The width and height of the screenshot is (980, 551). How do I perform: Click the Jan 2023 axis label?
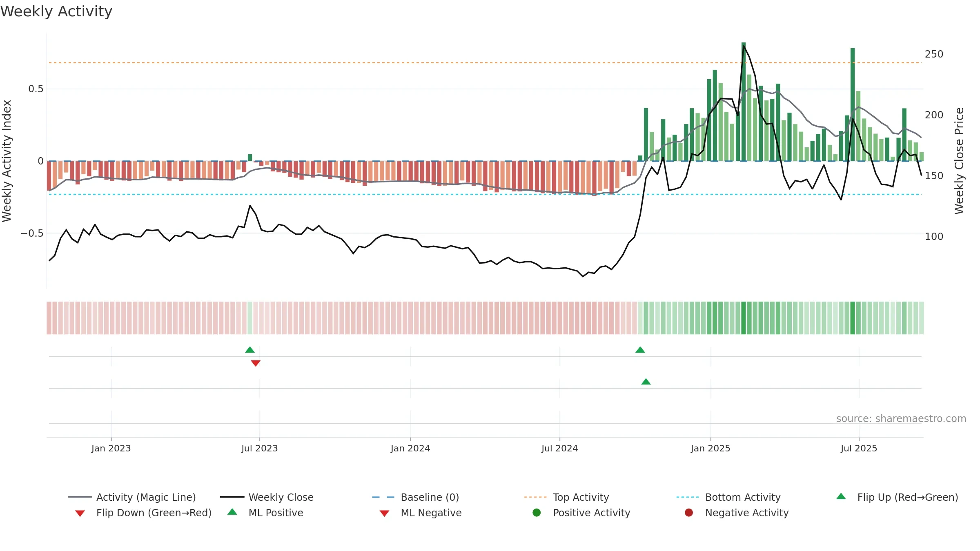tap(111, 448)
